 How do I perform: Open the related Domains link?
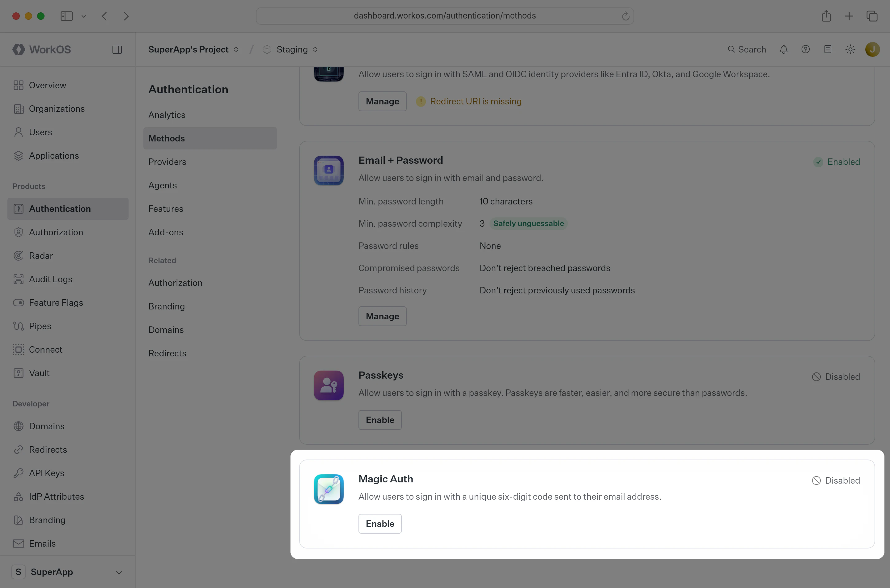[210, 330]
